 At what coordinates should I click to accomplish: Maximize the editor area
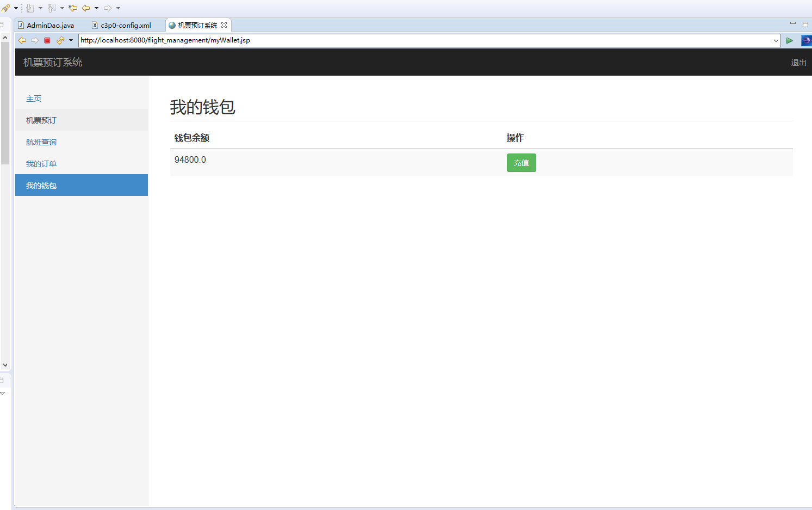tap(805, 24)
